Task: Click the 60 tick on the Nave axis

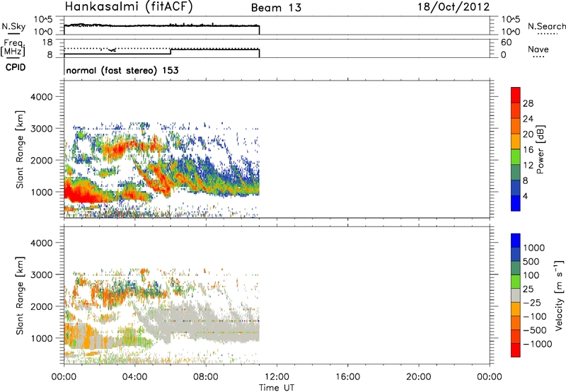Action: pos(506,42)
